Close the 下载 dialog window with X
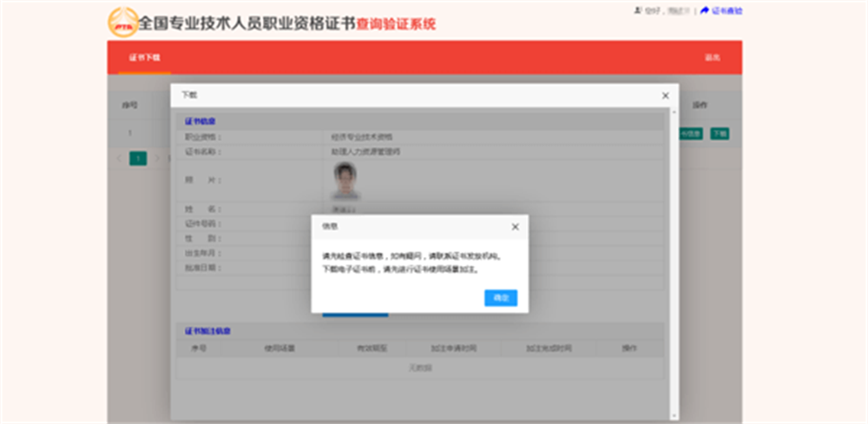Screen dimensions: 868x424 coord(666,96)
